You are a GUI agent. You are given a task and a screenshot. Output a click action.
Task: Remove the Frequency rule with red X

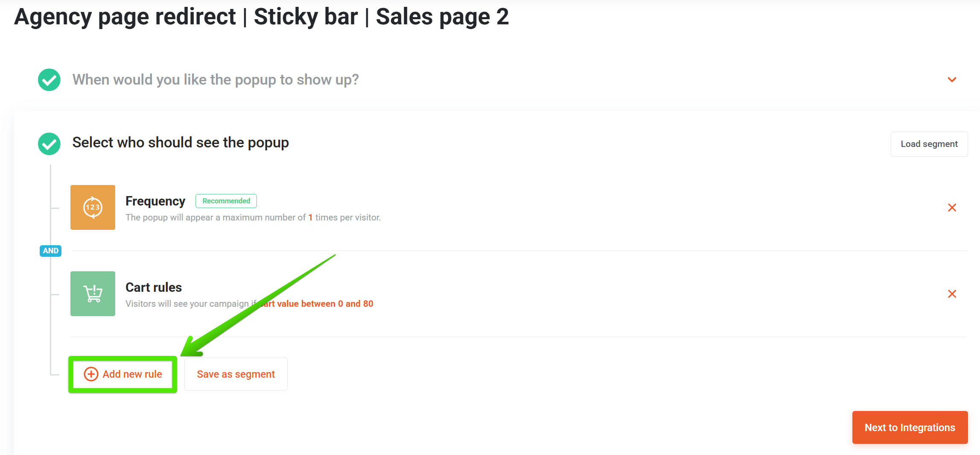click(952, 208)
